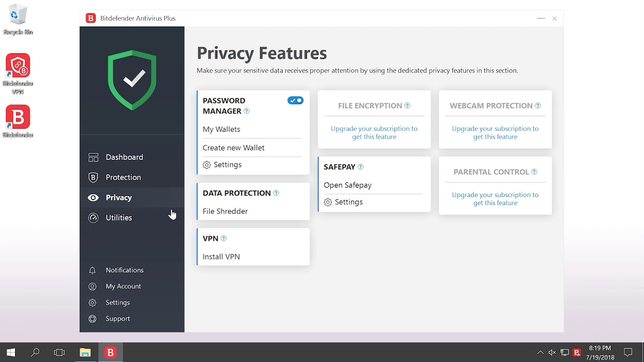Open sidebar Settings label
This screenshot has height=362, width=644.
coord(118,302)
